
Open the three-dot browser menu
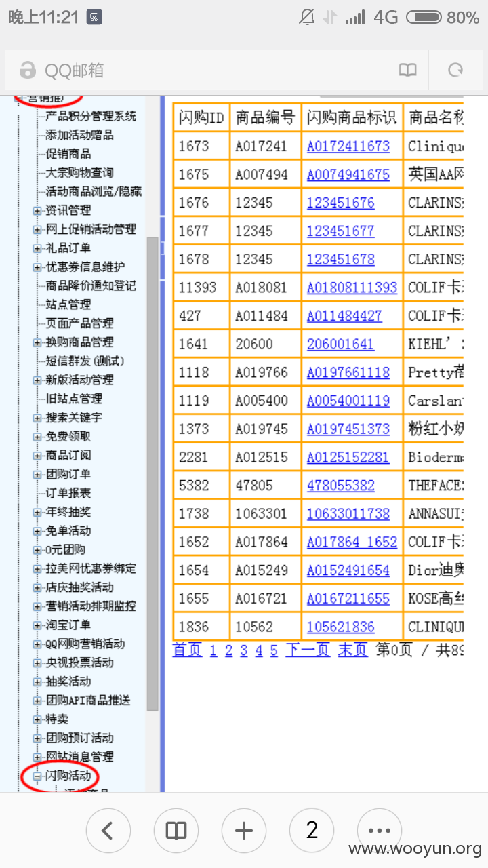click(380, 830)
